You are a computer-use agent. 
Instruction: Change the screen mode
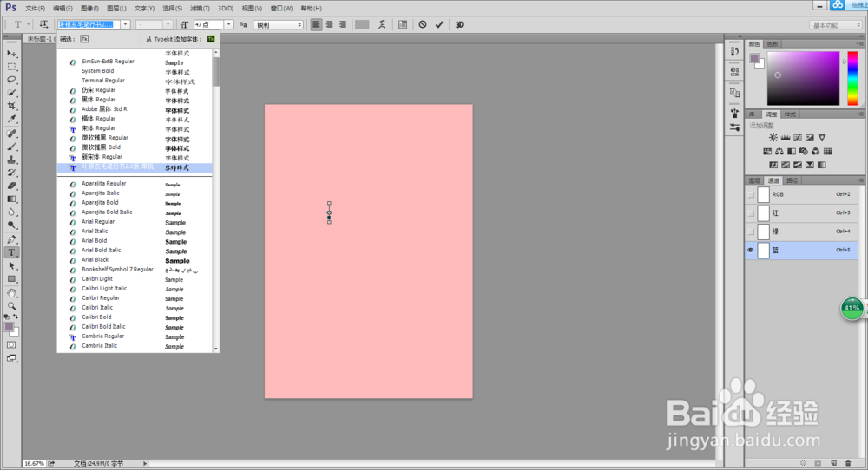11,358
